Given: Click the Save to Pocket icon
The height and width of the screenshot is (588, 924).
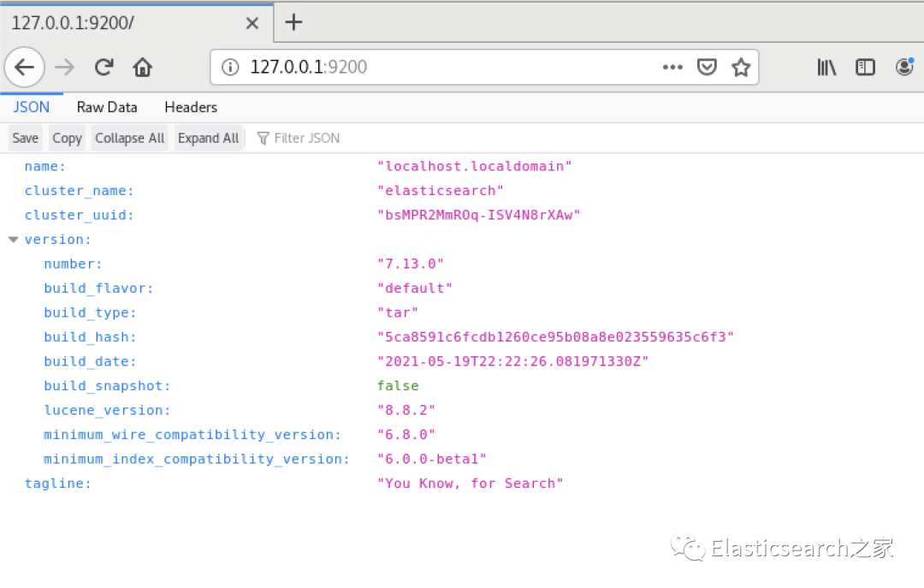Looking at the screenshot, I should (707, 68).
